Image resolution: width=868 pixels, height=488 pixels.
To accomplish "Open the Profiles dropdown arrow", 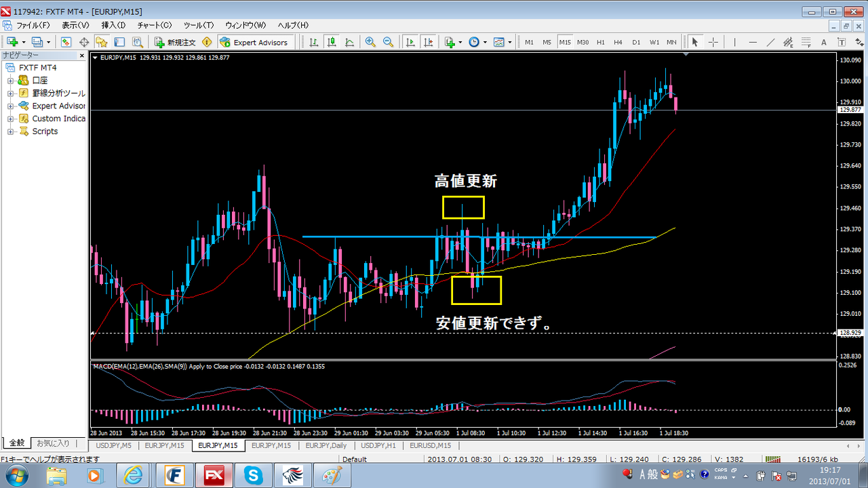I will [x=47, y=42].
